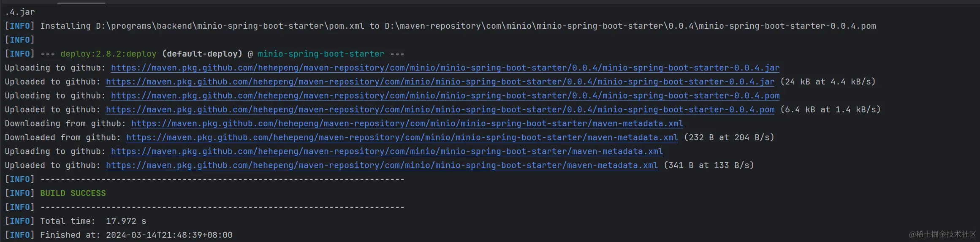This screenshot has width=980, height=242.
Task: Open the Uploading to github maven-metadata.xml link
Action: pos(387,152)
